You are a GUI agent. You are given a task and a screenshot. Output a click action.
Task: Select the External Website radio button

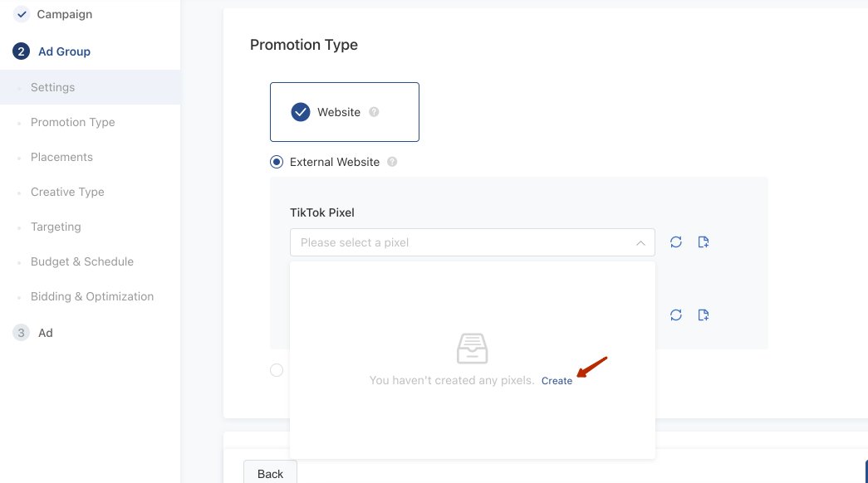point(277,162)
